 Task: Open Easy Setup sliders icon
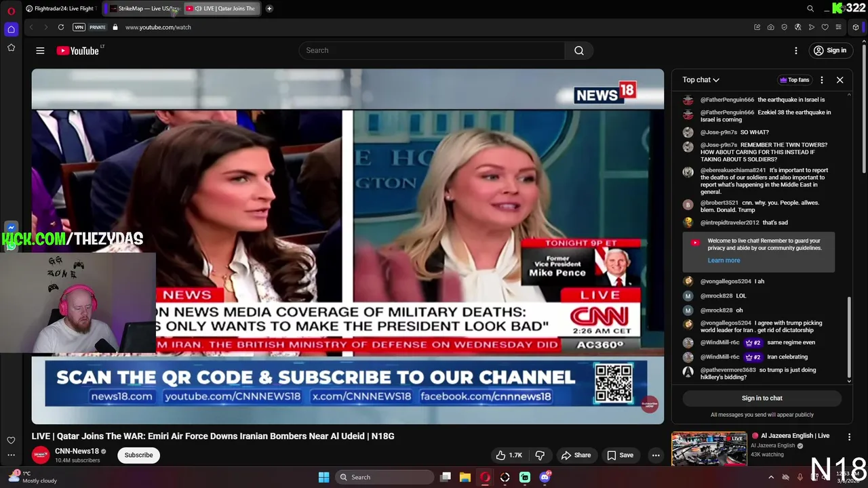(839, 27)
